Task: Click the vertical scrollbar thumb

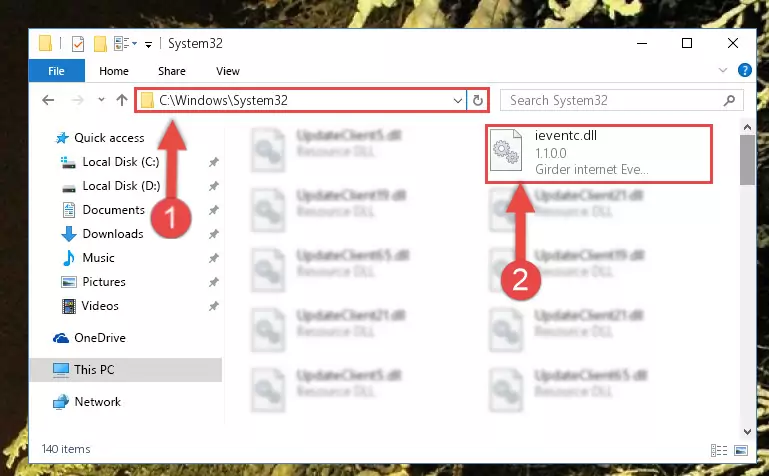Action: tap(747, 160)
